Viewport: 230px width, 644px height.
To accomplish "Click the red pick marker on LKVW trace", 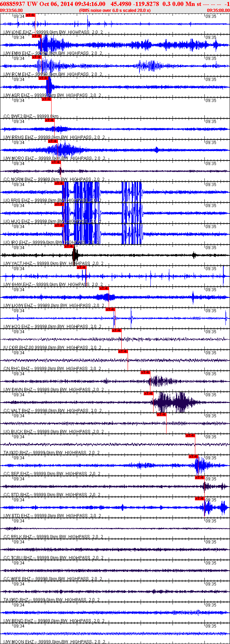I will [x=104, y=288].
